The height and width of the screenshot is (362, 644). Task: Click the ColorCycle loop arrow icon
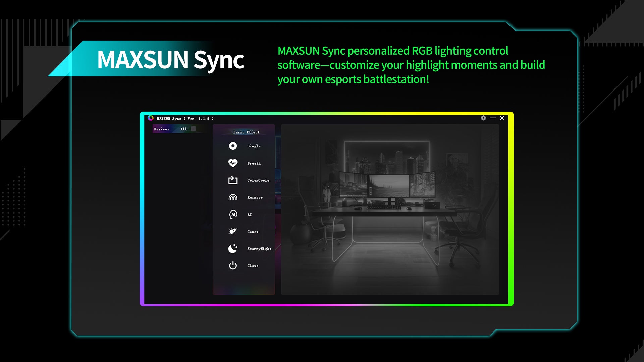click(x=233, y=180)
